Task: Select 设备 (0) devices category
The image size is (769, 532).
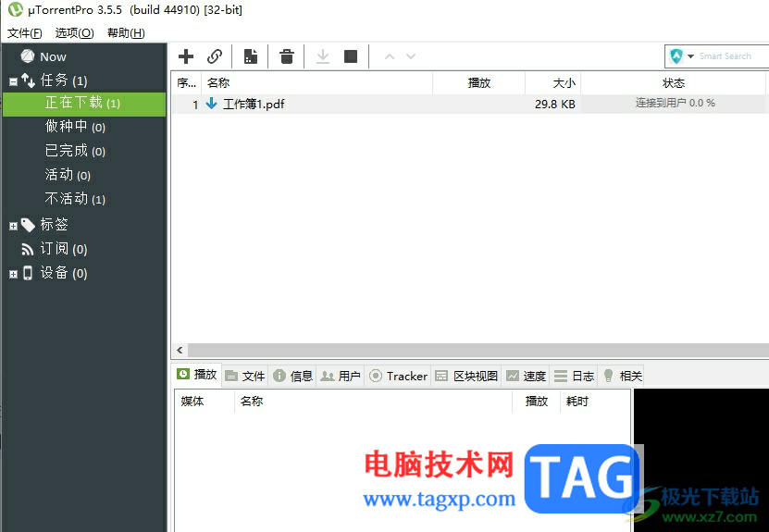Action: [64, 273]
